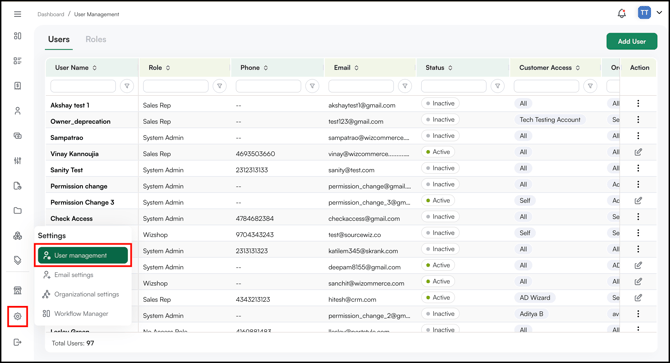The image size is (670, 363).
Task: Click the AD Wizard access tag
Action: [535, 298]
